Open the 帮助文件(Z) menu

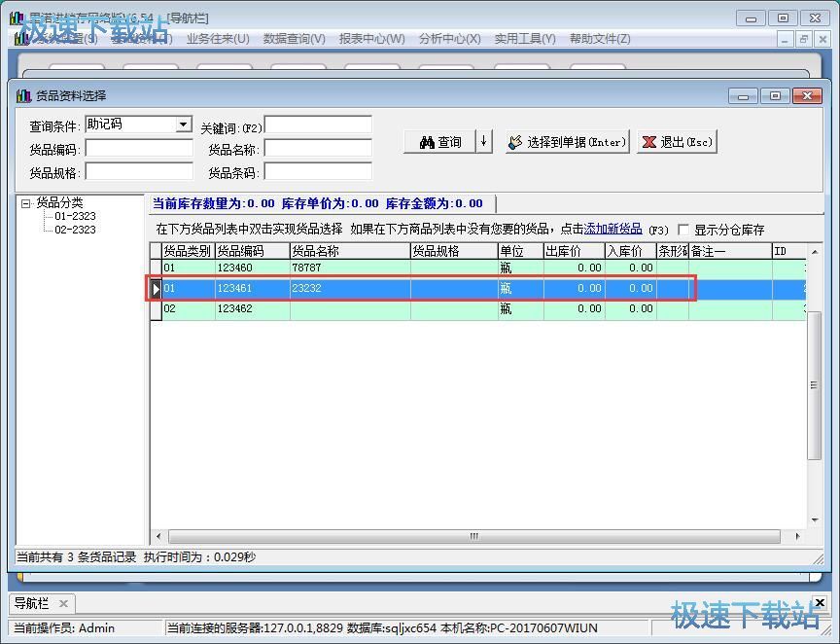click(x=600, y=39)
